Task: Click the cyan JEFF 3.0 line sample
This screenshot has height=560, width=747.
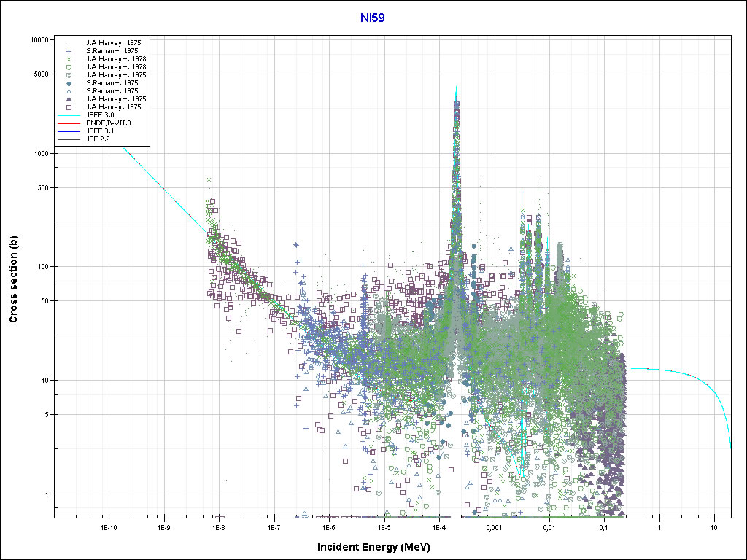Action: coord(68,114)
